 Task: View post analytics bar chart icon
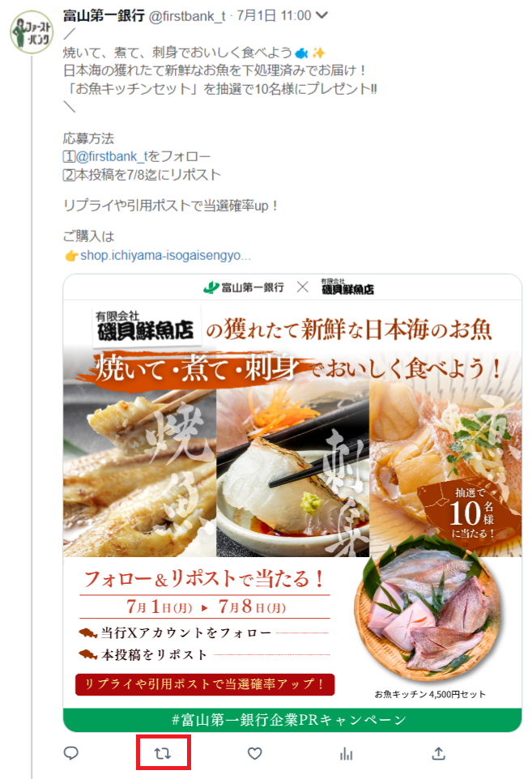tap(347, 754)
